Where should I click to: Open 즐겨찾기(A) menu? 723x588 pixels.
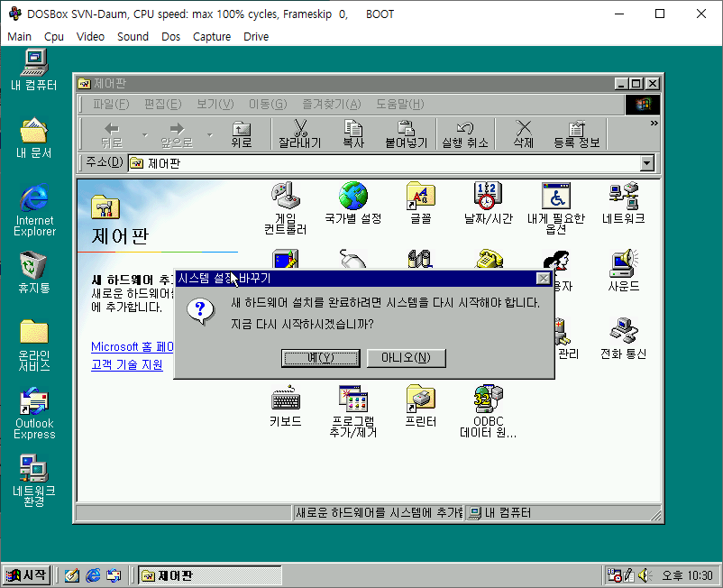(x=332, y=105)
